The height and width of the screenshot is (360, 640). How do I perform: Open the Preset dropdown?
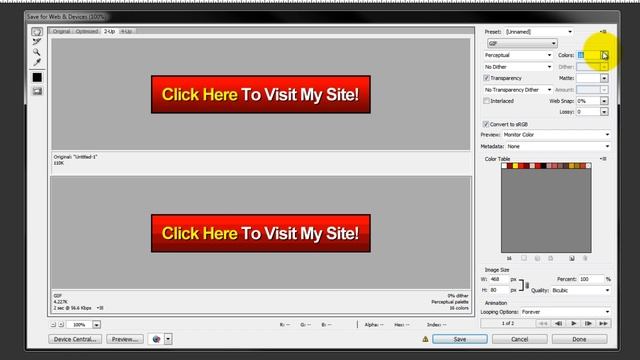click(539, 32)
